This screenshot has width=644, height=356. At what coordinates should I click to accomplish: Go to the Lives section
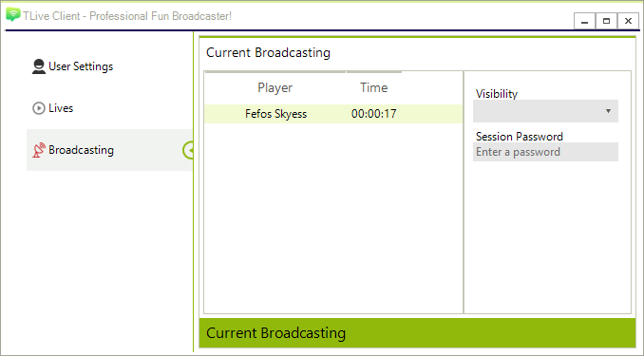[x=109, y=108]
